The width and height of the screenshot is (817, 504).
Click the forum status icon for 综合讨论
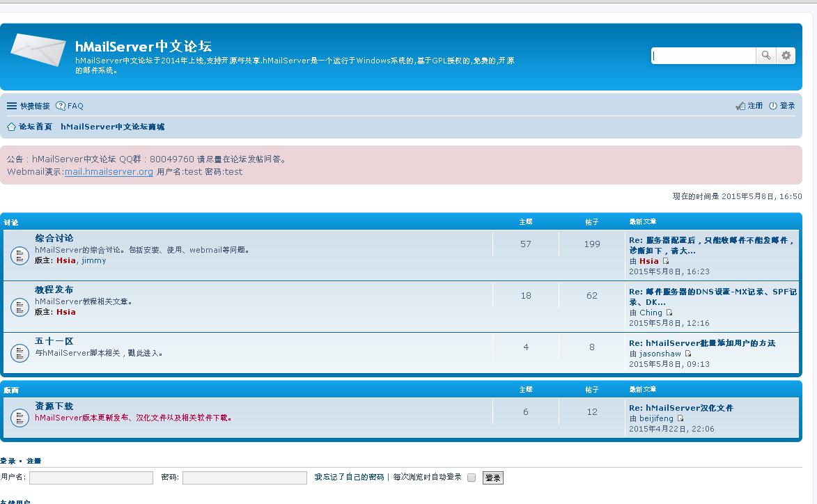coord(20,255)
